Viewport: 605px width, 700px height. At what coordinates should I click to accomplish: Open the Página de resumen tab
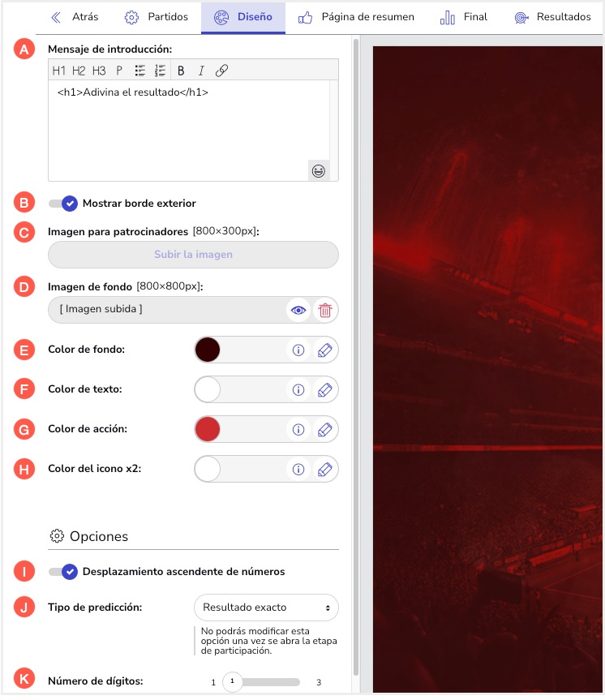pyautogui.click(x=356, y=17)
